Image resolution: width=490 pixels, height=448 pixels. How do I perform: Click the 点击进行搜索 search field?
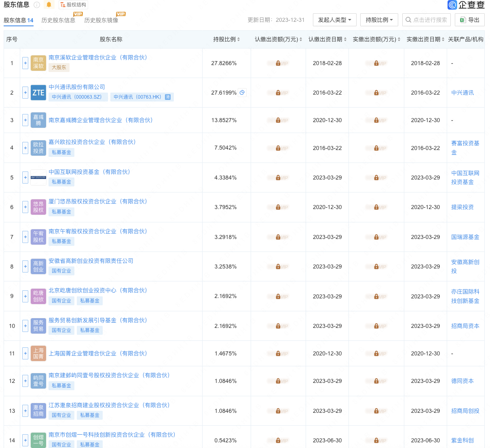pos(426,19)
